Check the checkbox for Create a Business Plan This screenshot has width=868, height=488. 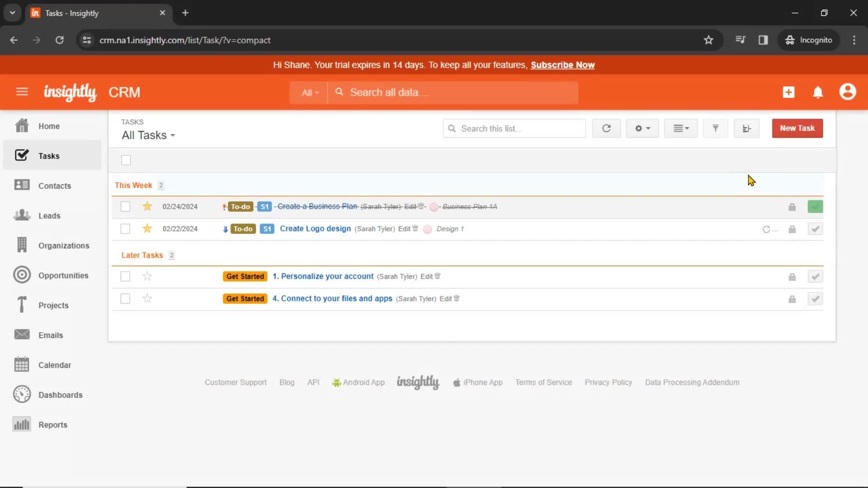coord(125,206)
